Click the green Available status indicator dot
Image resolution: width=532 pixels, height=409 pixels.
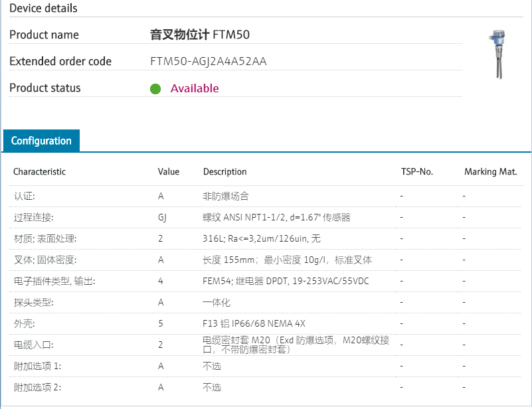155,88
